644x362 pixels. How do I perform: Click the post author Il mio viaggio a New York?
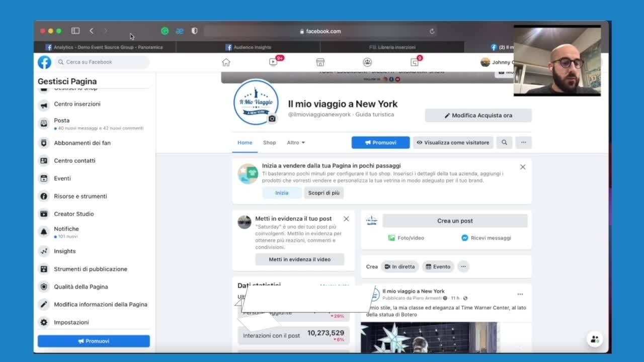pyautogui.click(x=414, y=291)
